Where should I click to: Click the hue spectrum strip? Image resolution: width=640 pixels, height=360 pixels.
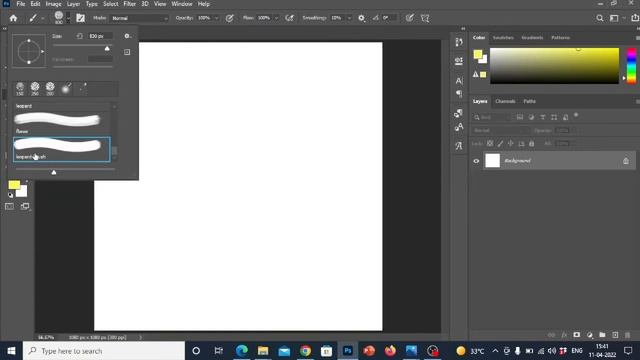pyautogui.click(x=631, y=66)
